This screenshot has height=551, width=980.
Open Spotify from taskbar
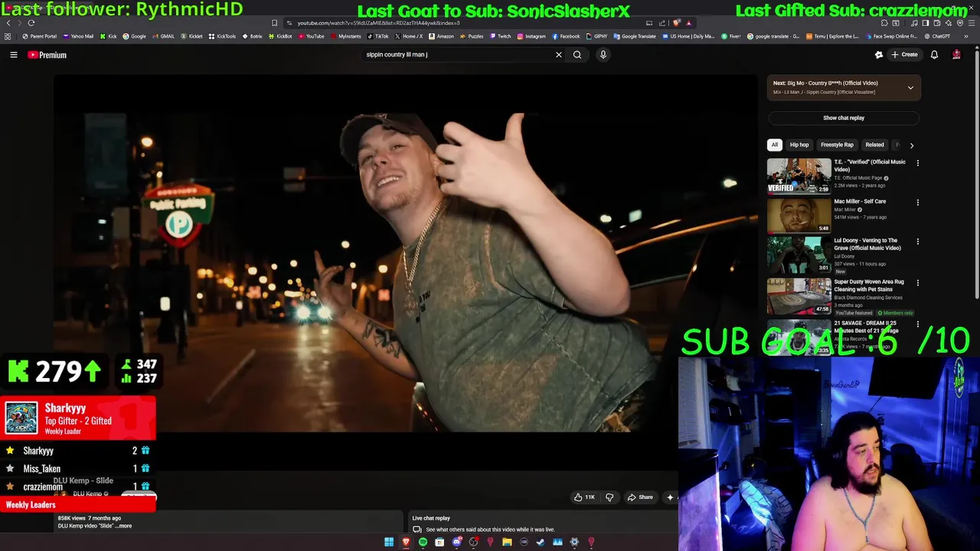click(423, 543)
